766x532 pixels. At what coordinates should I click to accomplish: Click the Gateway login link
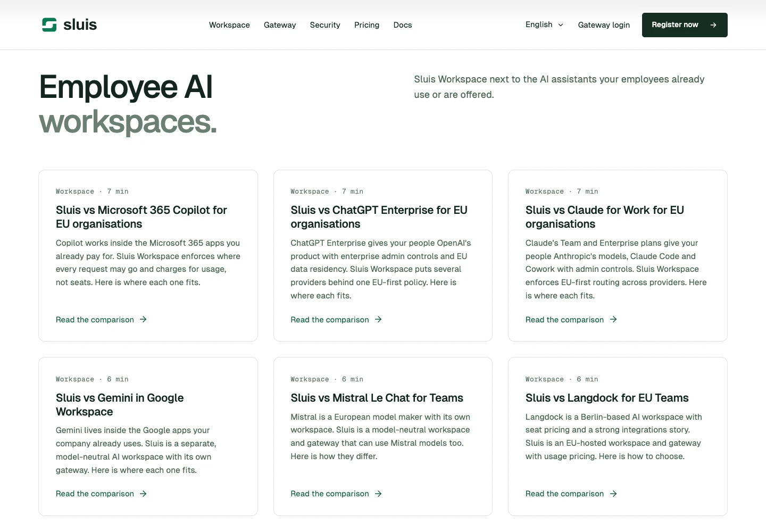coord(604,25)
